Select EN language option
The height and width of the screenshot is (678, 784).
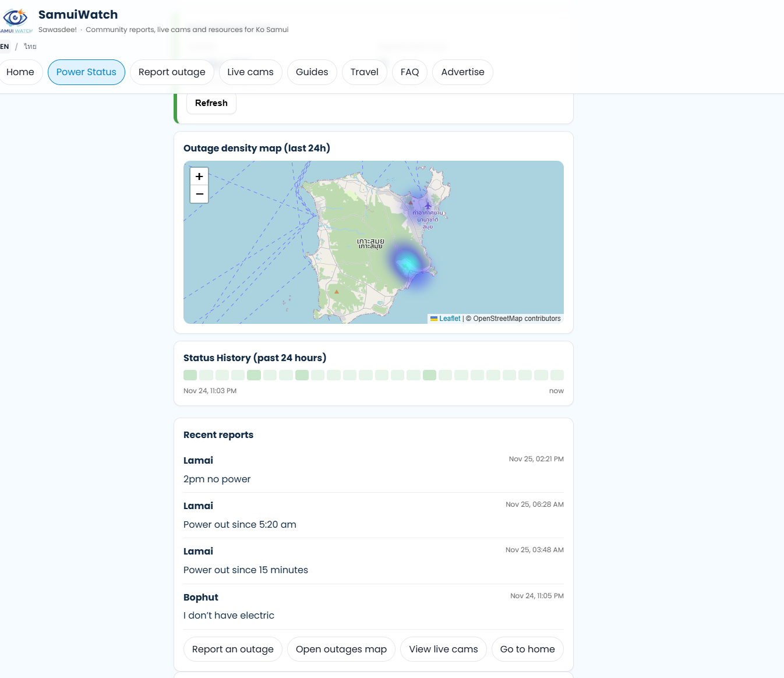click(x=5, y=47)
